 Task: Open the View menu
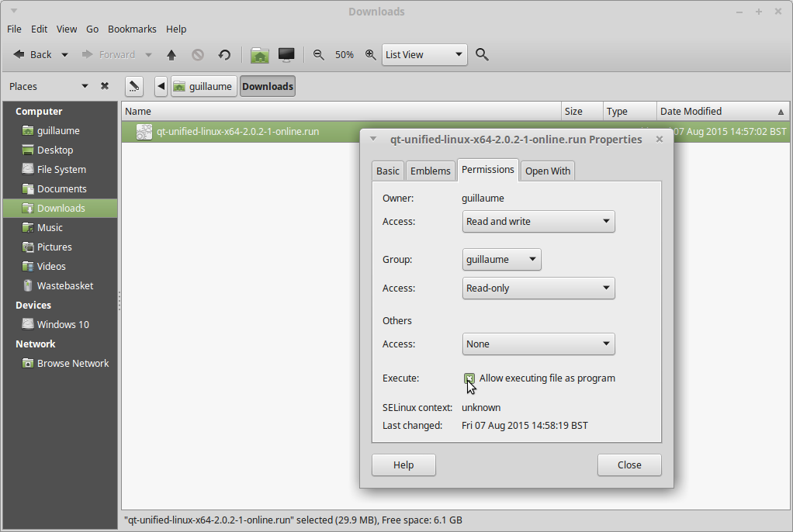pyautogui.click(x=66, y=29)
